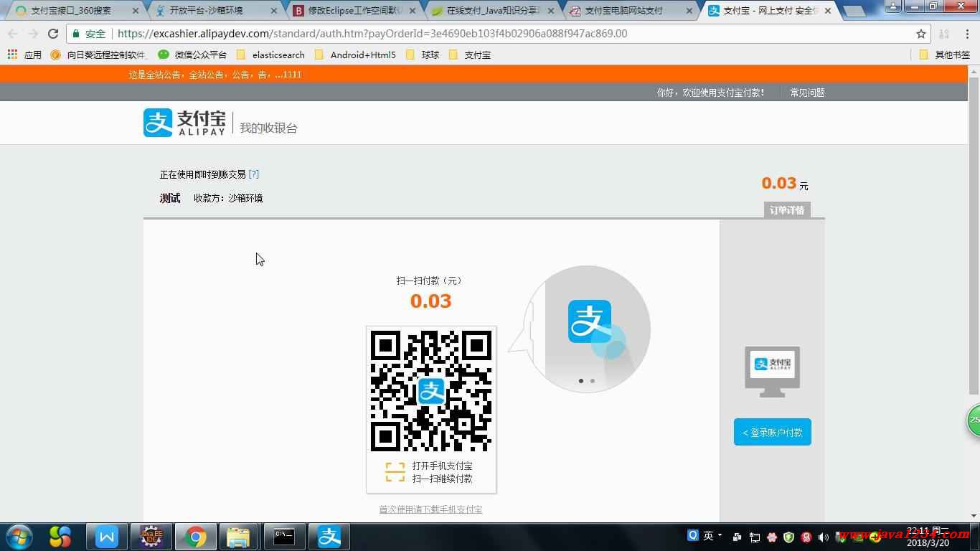Viewport: 980px width, 551px height.
Task: Click the network connection tray icon
Action: tap(755, 537)
